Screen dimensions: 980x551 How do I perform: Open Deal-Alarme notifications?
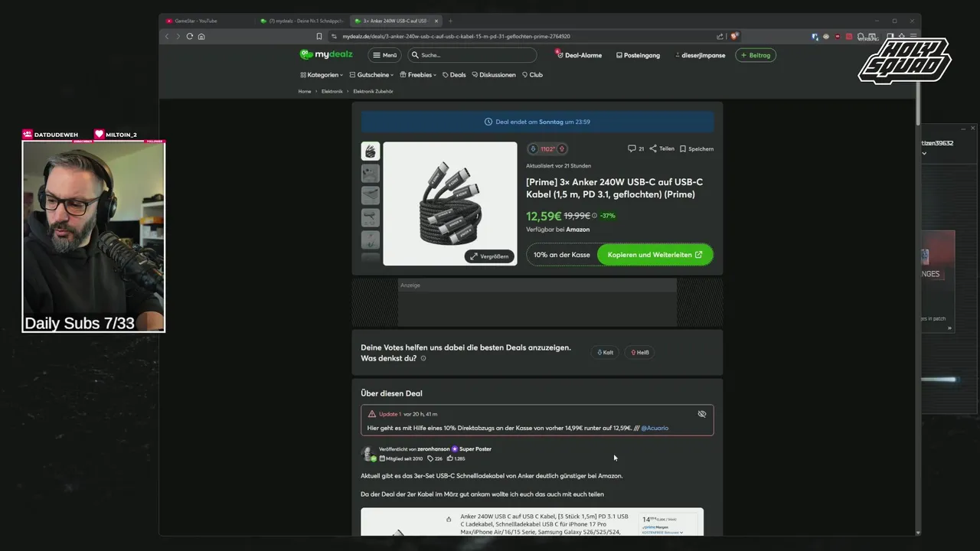pyautogui.click(x=579, y=55)
